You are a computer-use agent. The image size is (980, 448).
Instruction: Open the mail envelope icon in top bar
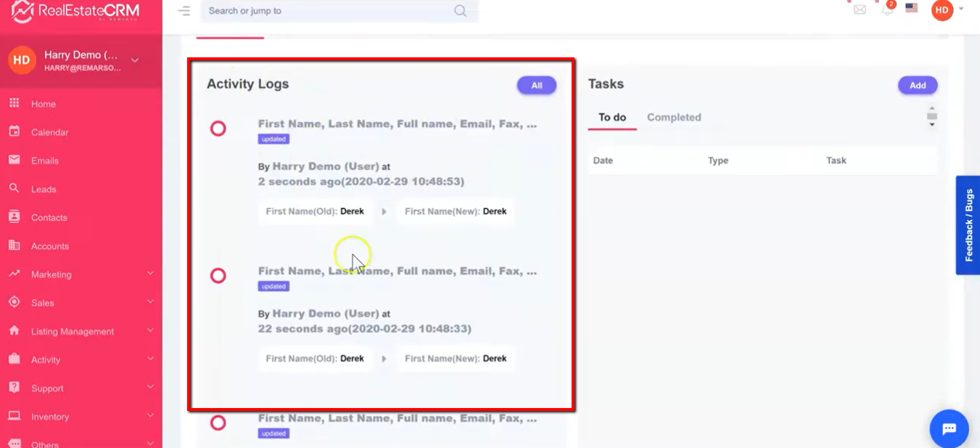[860, 9]
